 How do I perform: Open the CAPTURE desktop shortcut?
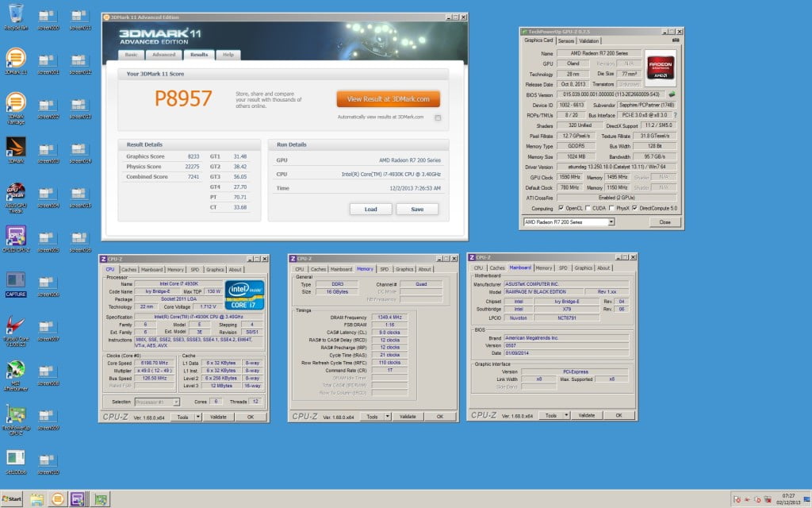coord(16,281)
